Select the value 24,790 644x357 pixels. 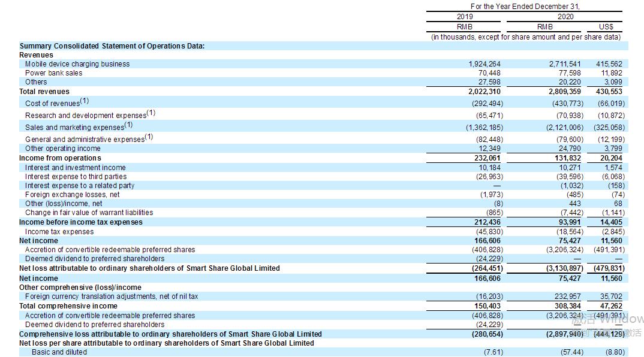570,149
